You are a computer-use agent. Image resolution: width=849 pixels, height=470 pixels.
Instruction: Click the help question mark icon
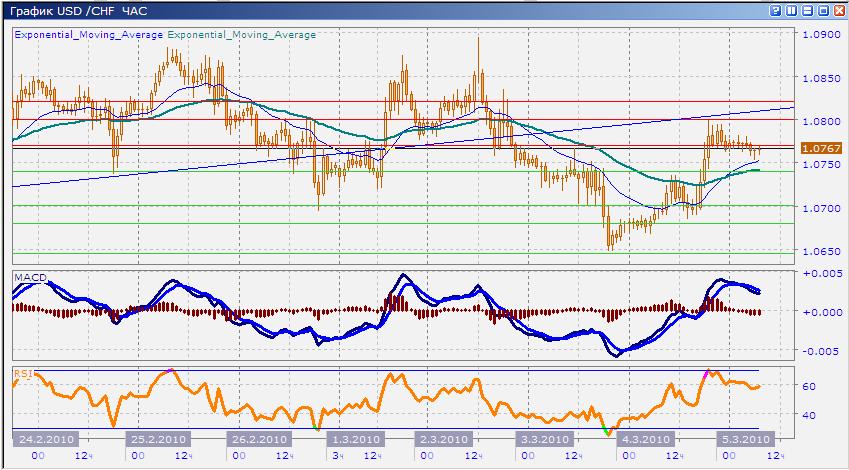[776, 10]
